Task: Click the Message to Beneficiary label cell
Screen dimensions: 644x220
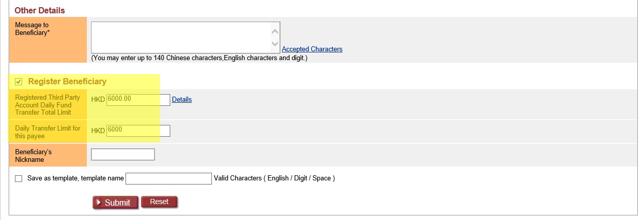Action: tap(47, 40)
